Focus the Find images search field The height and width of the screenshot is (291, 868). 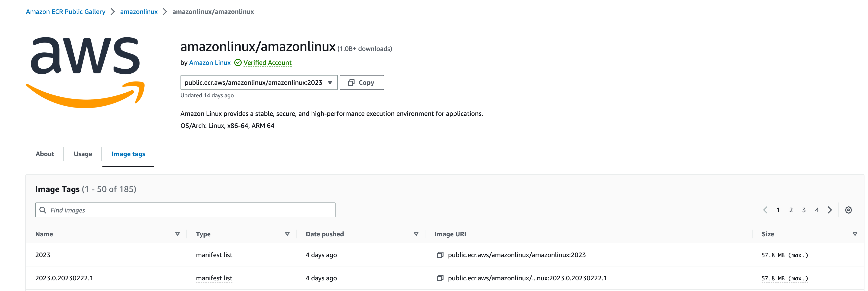point(185,210)
